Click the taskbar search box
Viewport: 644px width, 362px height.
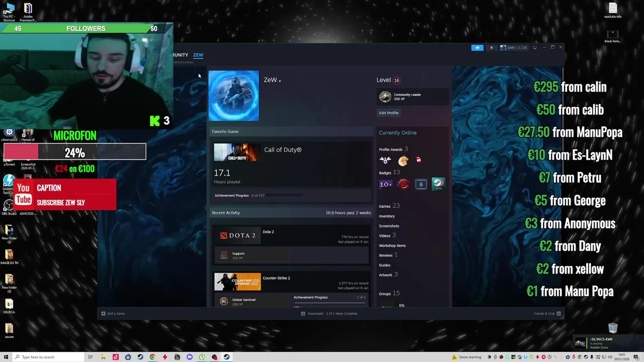[x=48, y=357]
